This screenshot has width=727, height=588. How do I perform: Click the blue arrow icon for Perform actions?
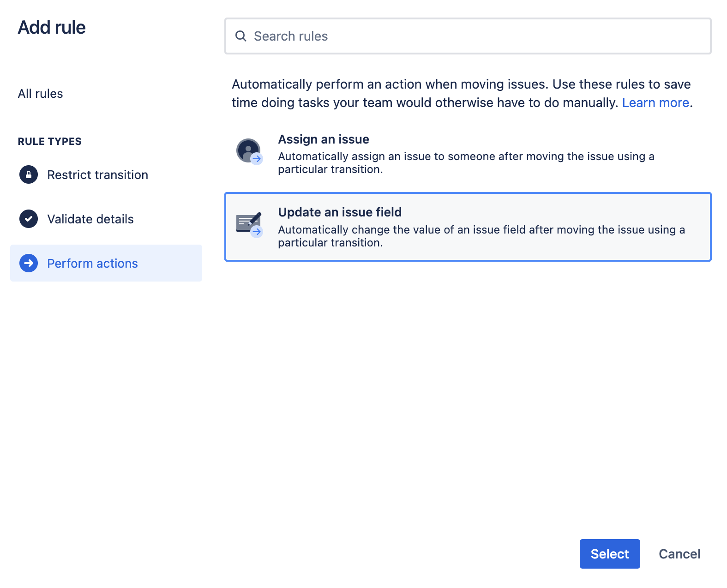click(x=29, y=264)
